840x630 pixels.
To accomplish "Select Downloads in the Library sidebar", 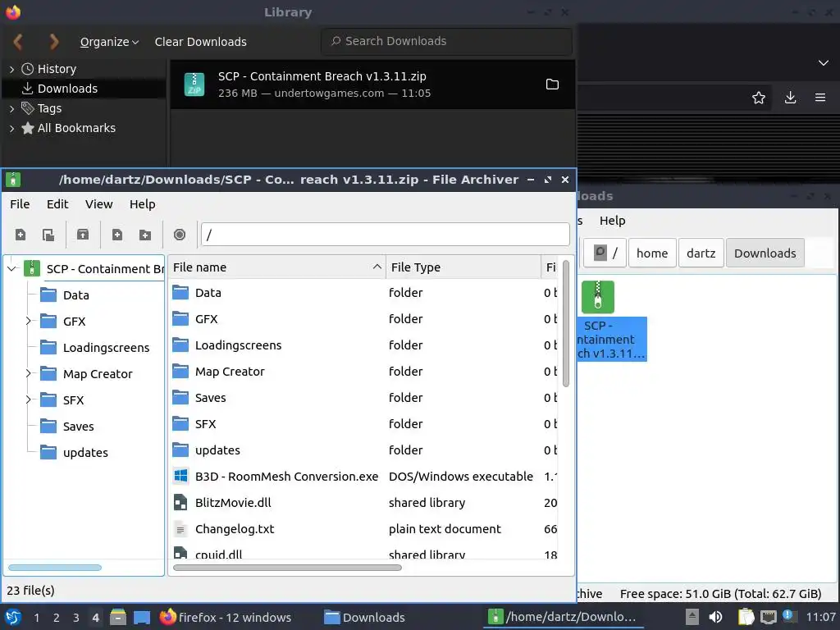I will pos(84,89).
